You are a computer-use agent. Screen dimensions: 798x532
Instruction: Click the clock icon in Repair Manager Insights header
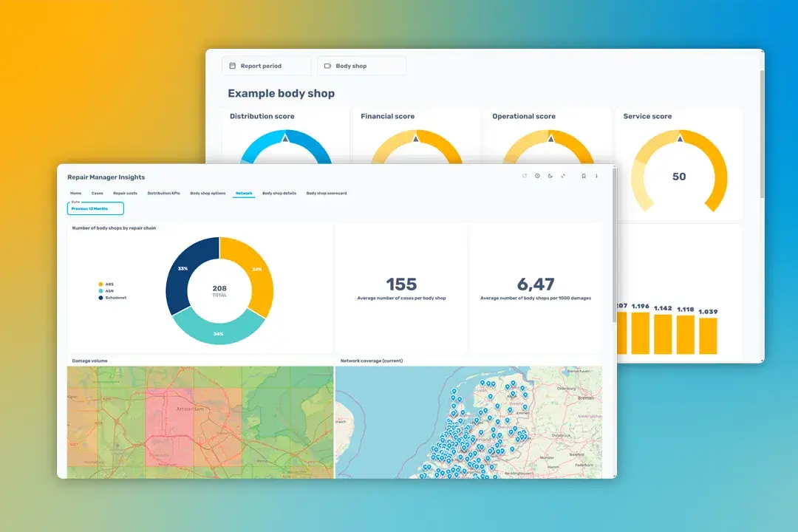pos(537,176)
